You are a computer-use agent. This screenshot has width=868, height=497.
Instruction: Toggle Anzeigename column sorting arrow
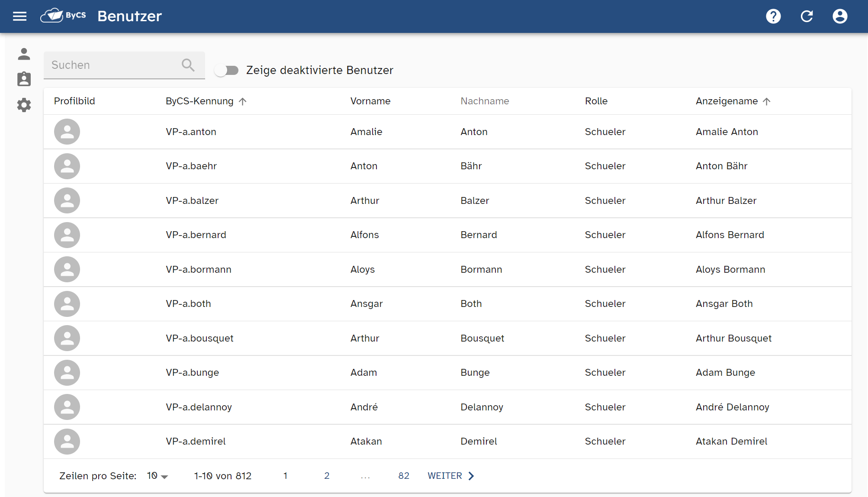[767, 101]
